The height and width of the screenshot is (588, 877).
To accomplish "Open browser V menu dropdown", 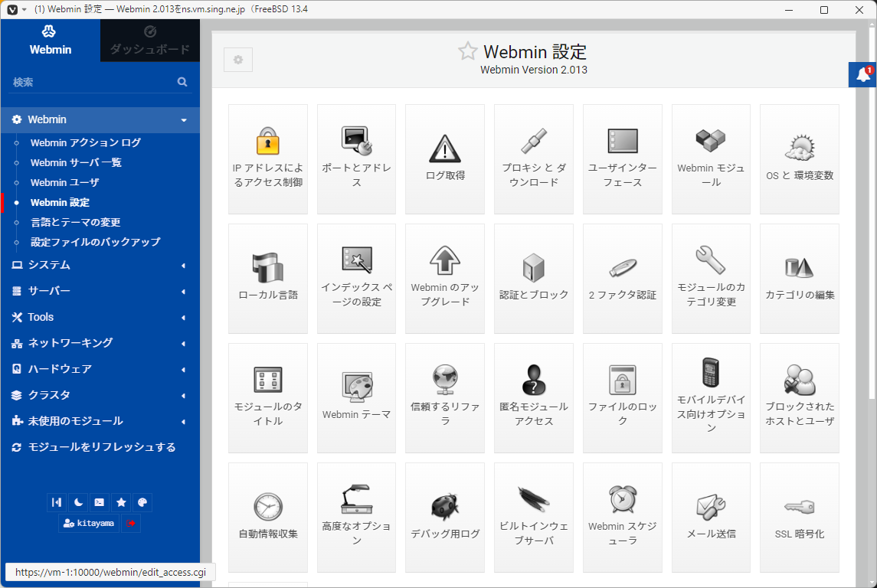I will [16, 9].
